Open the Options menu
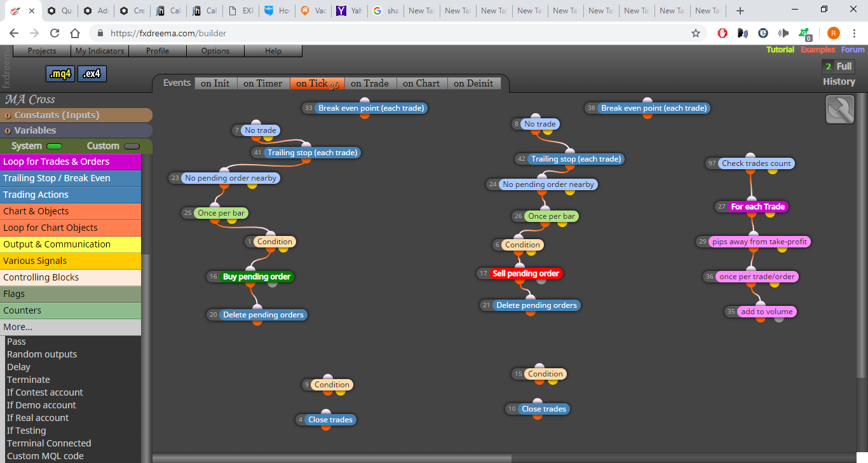This screenshot has height=463, width=868. pos(215,51)
